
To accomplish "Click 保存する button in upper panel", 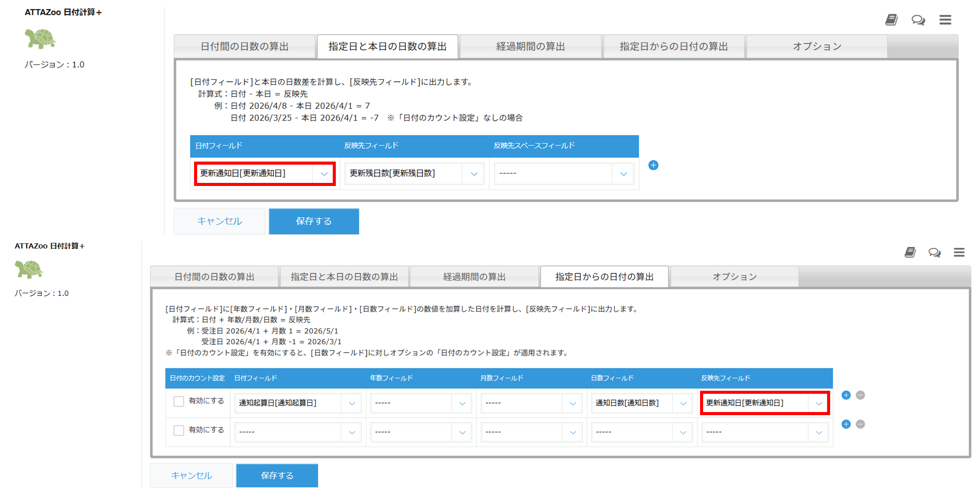I will click(x=314, y=221).
